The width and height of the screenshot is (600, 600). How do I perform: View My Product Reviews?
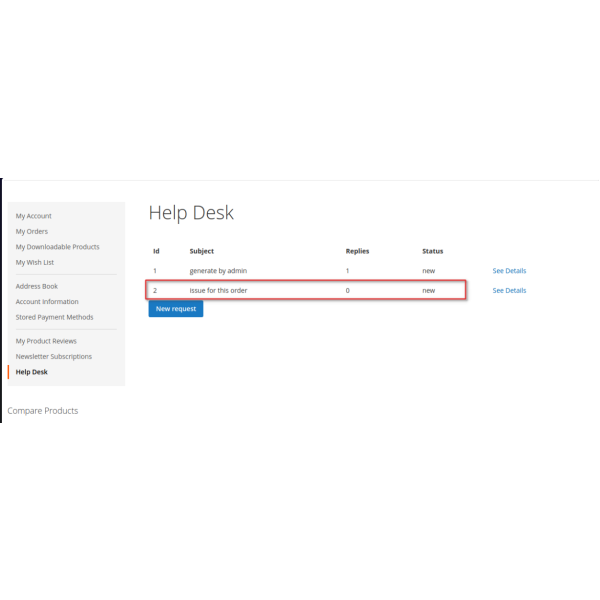pos(46,341)
